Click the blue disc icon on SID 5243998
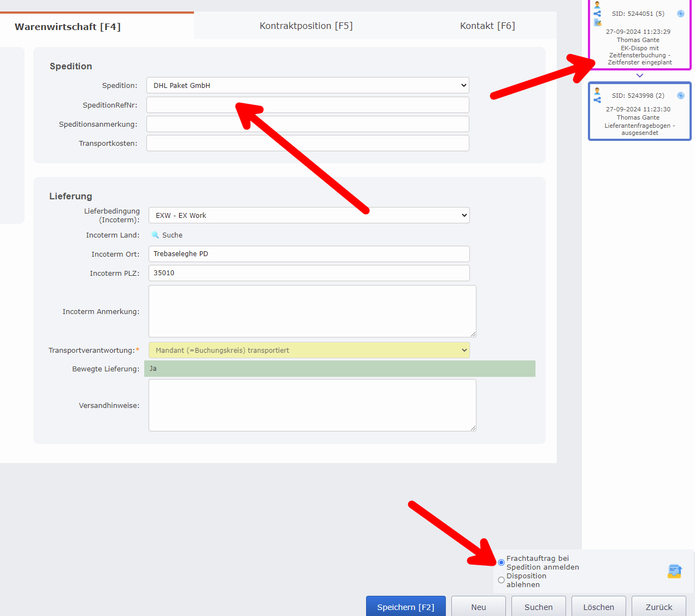The width and height of the screenshot is (695, 616). point(680,96)
